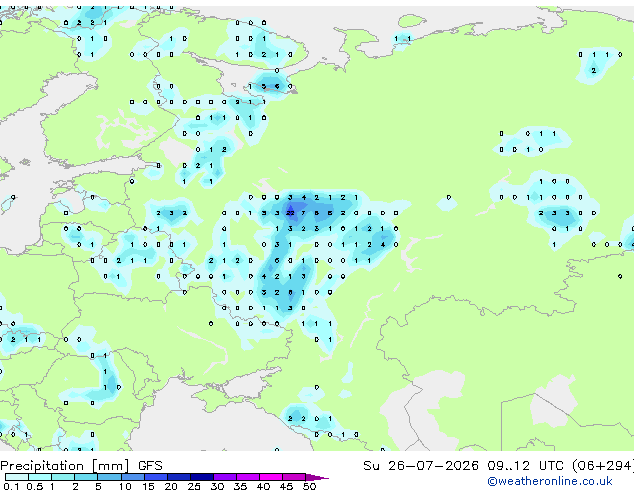Click the "22" precipitation value on map
Image resolution: width=634 pixels, height=490 pixels.
[x=290, y=213]
